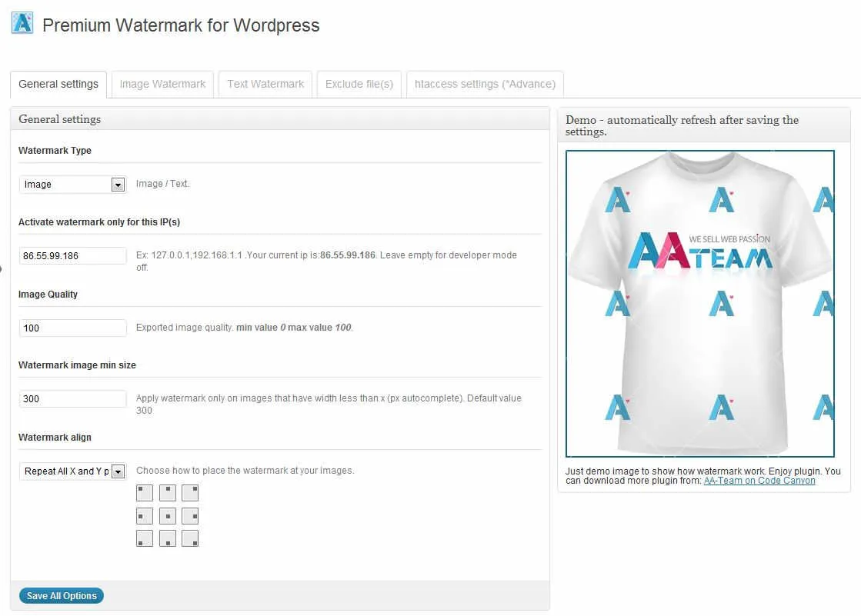This screenshot has width=861, height=616.
Task: Click the Premium Watermark for Wordpress heading
Action: (181, 25)
